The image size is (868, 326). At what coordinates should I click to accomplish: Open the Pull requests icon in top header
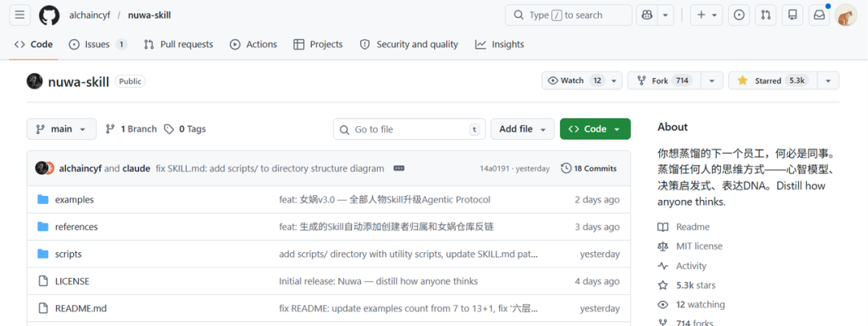click(766, 15)
